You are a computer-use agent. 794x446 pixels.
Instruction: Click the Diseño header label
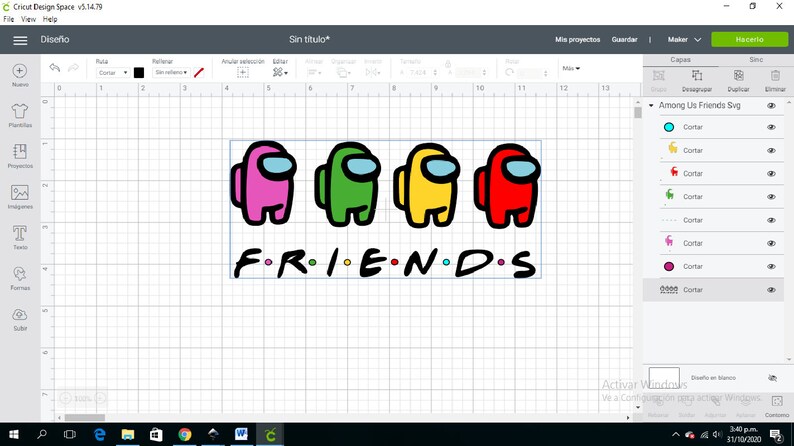(55, 39)
